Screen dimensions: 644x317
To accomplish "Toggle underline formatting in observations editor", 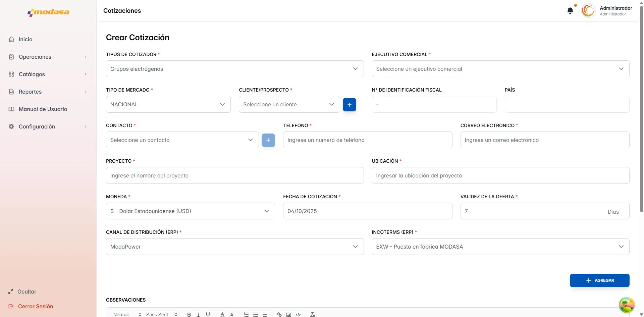I will click(208, 314).
